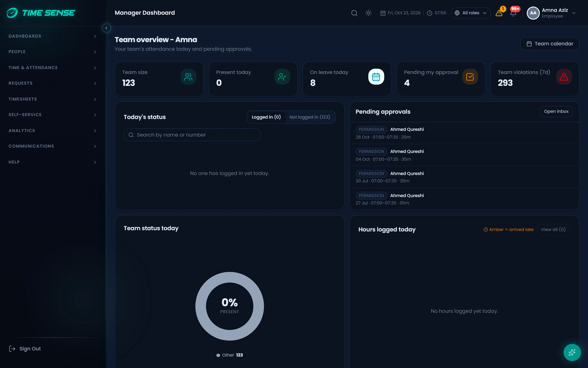588x368 pixels.
Task: Click the Open inbox button
Action: 556,111
